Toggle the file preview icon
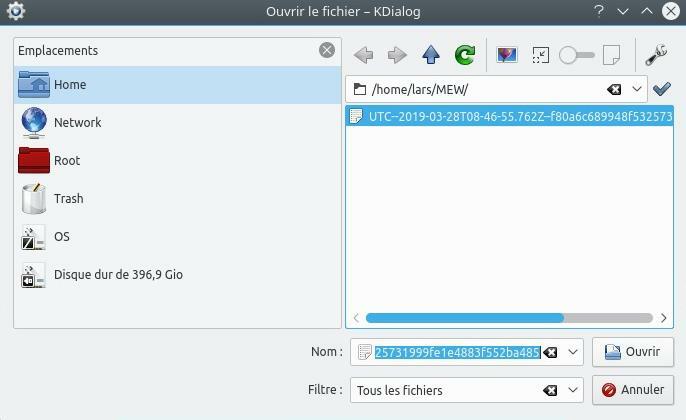This screenshot has width=686, height=420. (x=507, y=55)
